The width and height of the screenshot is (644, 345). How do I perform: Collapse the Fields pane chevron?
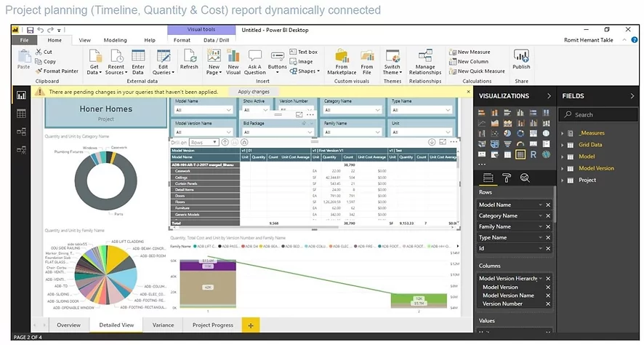tap(632, 96)
